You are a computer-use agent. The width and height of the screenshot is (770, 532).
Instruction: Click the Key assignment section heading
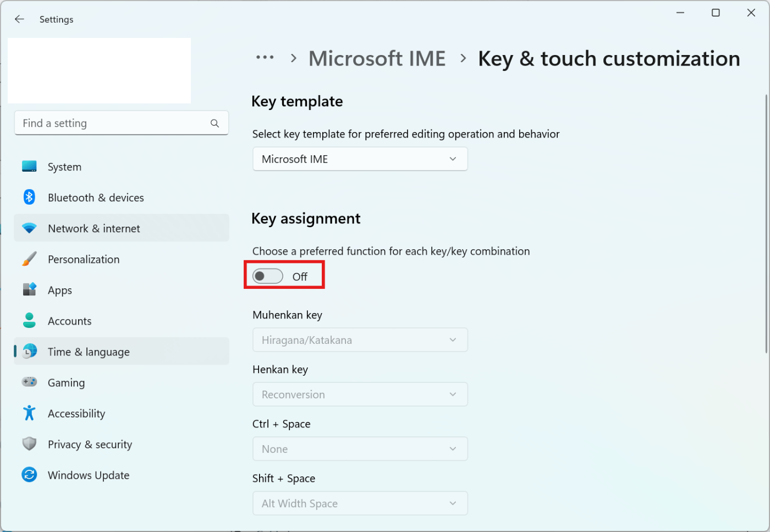pyautogui.click(x=306, y=218)
